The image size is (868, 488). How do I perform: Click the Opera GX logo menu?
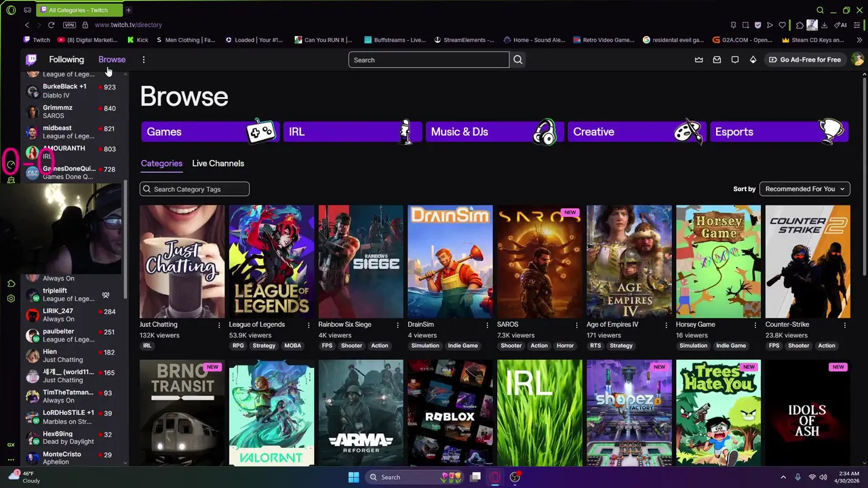click(11, 10)
